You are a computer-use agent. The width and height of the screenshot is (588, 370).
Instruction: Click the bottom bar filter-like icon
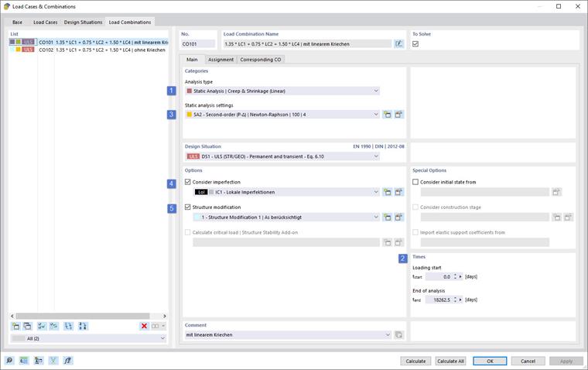click(x=53, y=361)
